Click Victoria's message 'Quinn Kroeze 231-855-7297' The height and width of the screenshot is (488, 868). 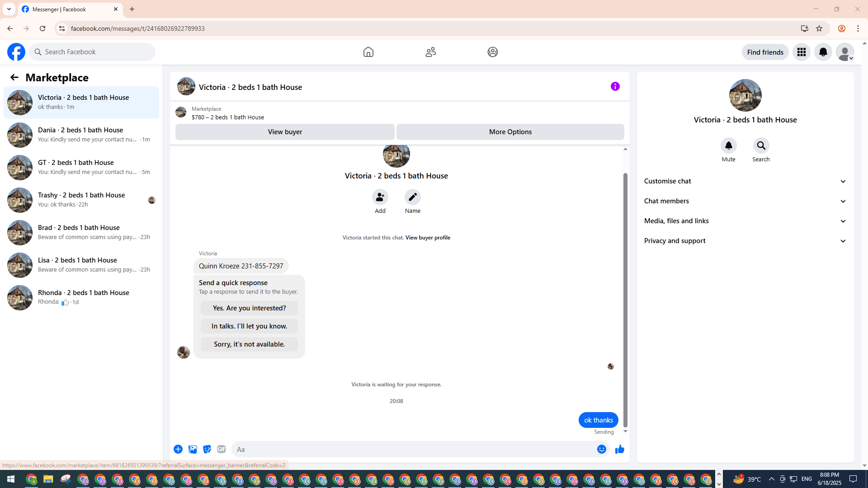click(x=241, y=266)
